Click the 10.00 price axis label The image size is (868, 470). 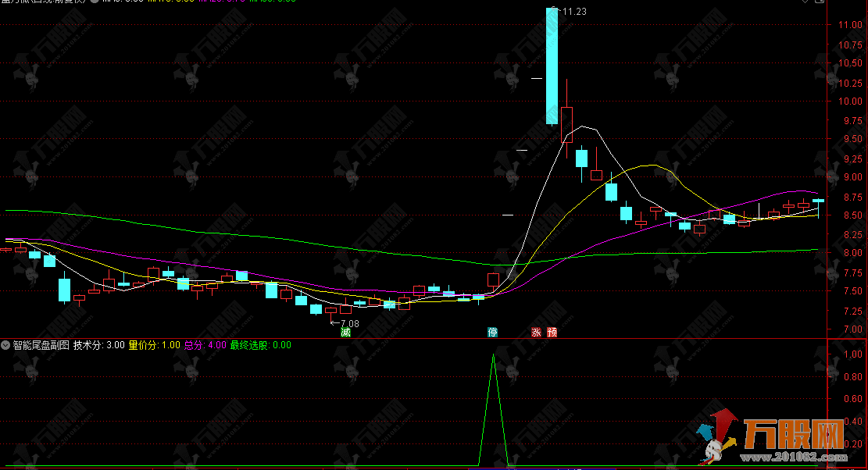point(850,101)
